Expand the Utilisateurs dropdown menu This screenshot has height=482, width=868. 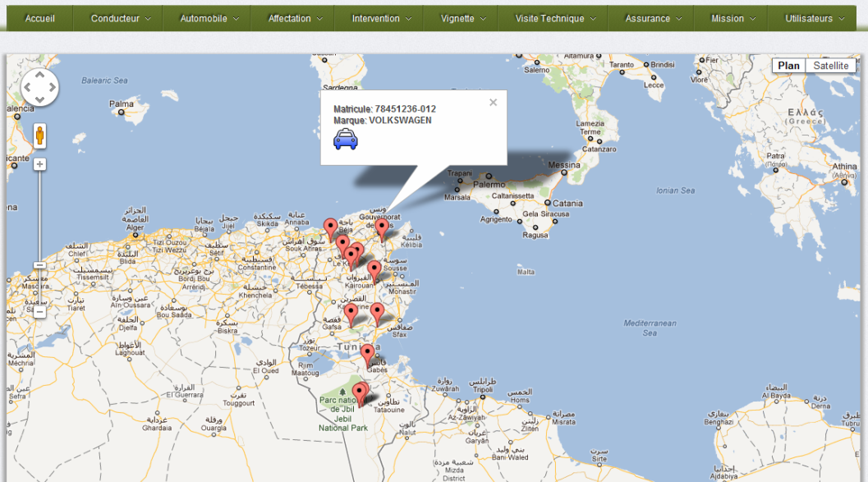[814, 18]
